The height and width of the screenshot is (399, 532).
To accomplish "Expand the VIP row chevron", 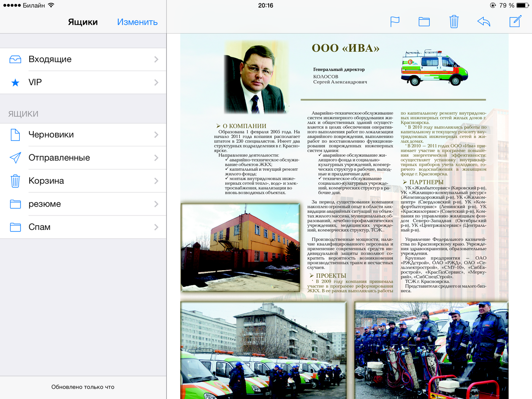I will 156,82.
